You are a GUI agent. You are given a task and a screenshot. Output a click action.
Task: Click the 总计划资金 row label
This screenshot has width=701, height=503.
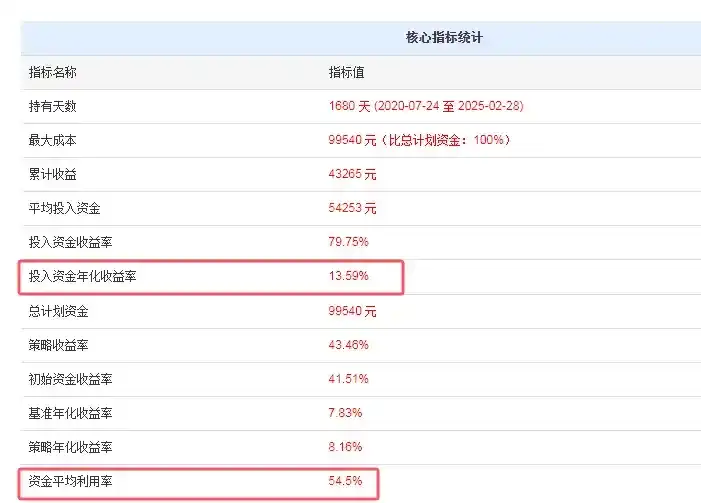point(59,311)
